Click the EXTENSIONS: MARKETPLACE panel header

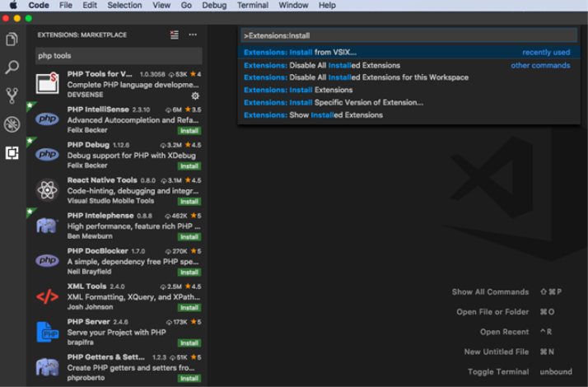point(82,35)
